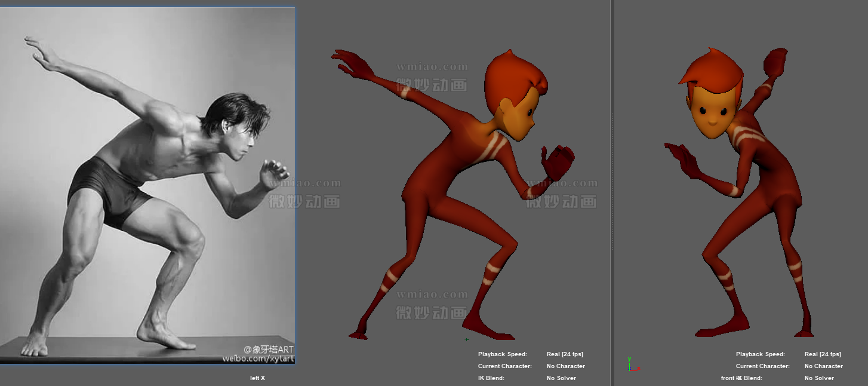The width and height of the screenshot is (868, 386).
Task: Click 'Real [24 fps]' value in left viewport
Action: (564, 354)
